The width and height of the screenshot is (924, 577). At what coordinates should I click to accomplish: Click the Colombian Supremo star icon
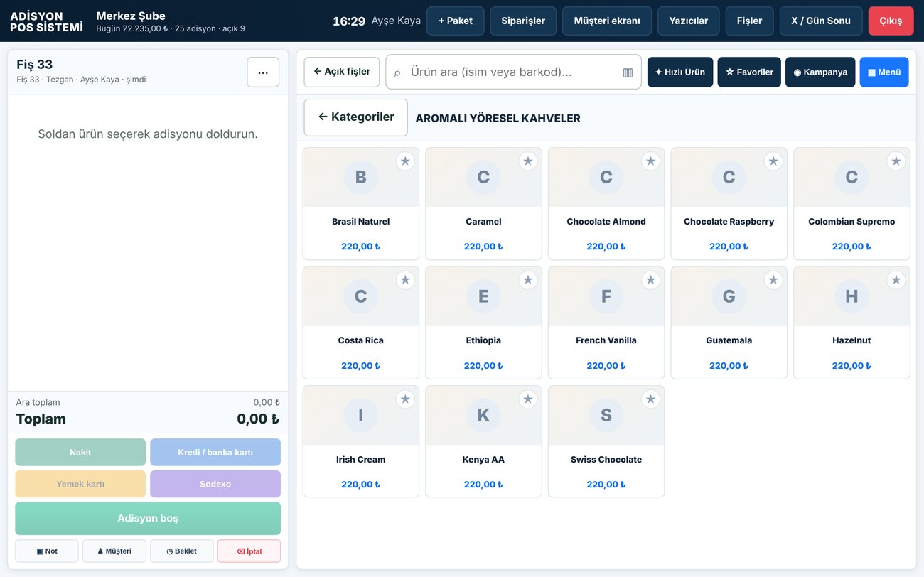pyautogui.click(x=896, y=161)
